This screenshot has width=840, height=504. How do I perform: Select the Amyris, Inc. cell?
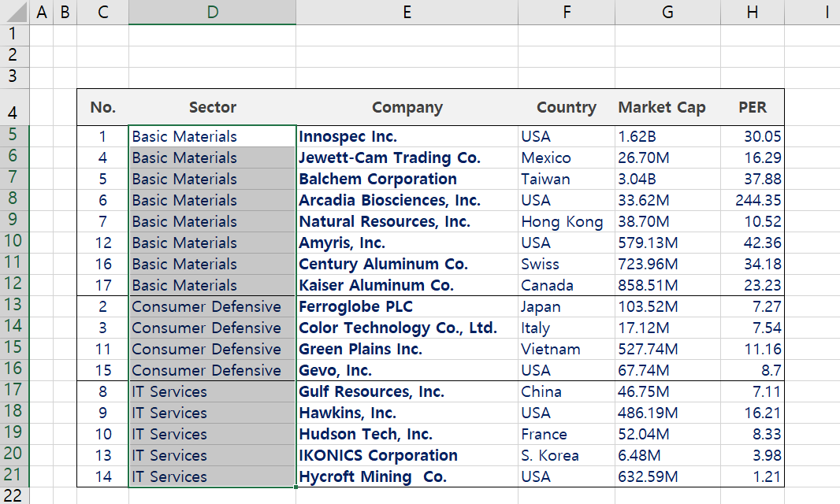407,243
